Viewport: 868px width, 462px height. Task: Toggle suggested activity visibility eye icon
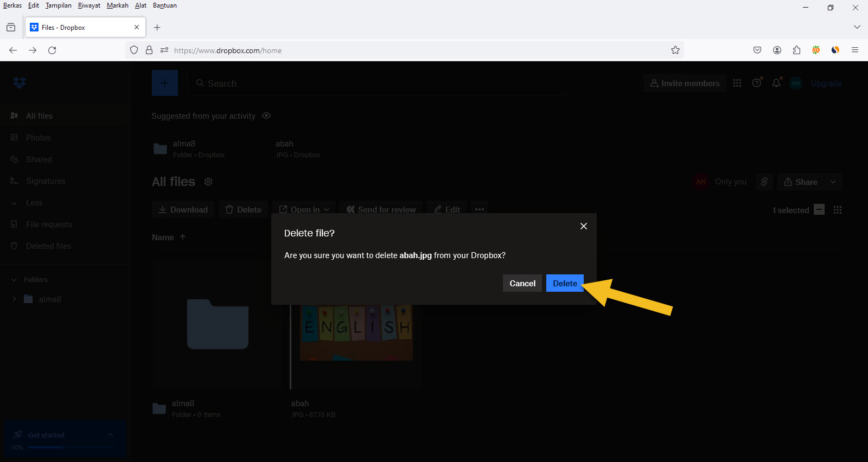pyautogui.click(x=266, y=116)
